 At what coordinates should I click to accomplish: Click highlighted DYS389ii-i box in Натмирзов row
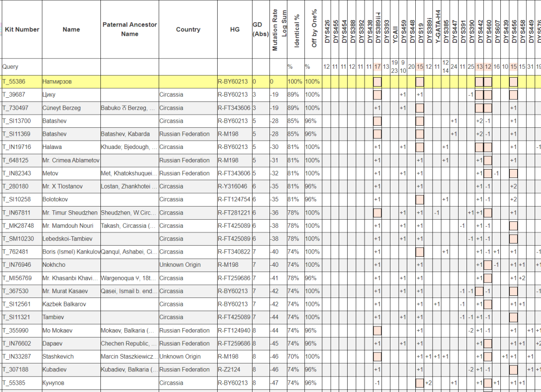377,82
